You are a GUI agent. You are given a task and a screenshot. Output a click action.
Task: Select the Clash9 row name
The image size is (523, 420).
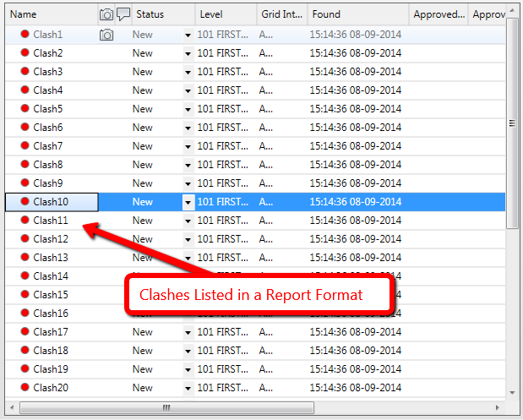(47, 183)
